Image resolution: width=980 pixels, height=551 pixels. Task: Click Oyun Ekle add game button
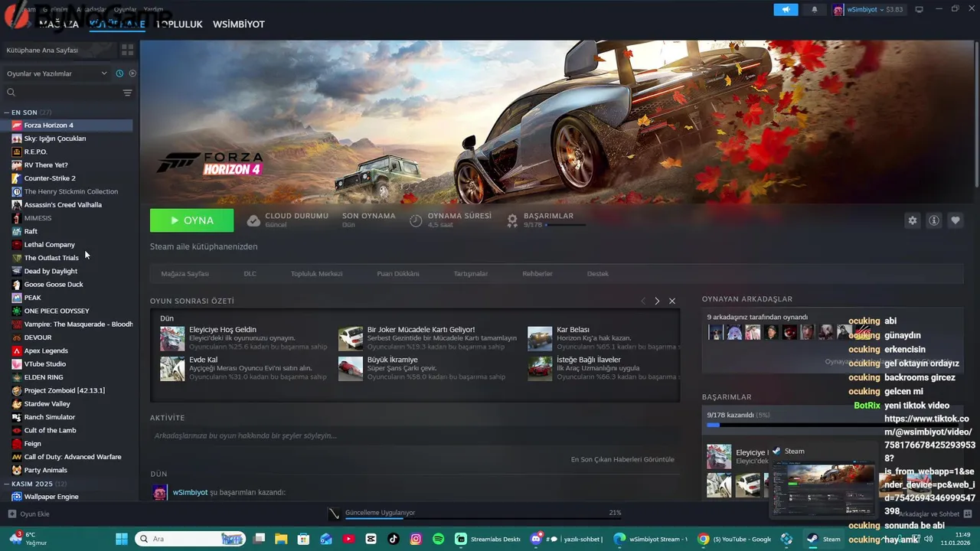[29, 514]
